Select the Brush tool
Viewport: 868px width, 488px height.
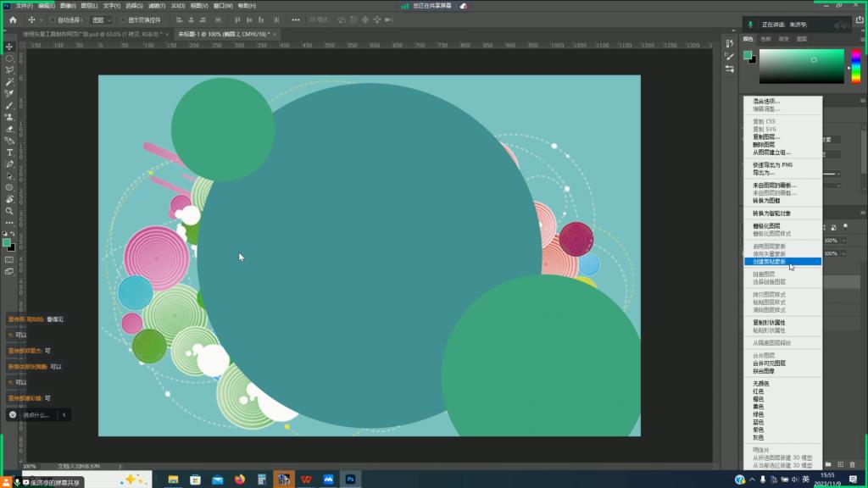click(9, 105)
